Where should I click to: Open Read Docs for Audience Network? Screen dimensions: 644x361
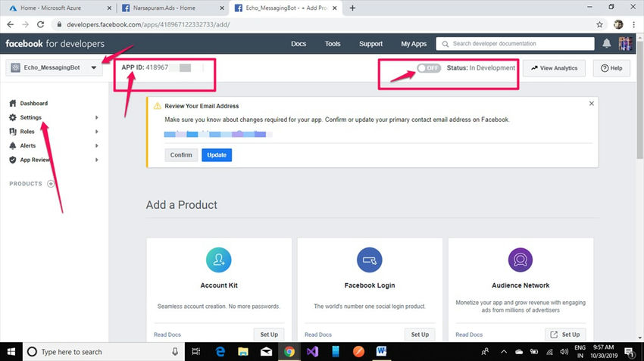(469, 335)
